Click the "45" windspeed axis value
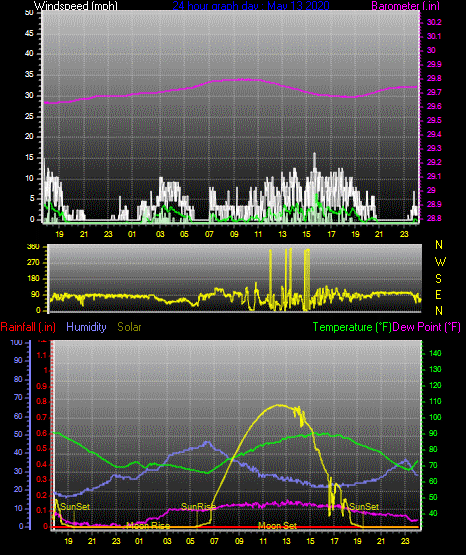The height and width of the screenshot is (555, 466). point(29,34)
